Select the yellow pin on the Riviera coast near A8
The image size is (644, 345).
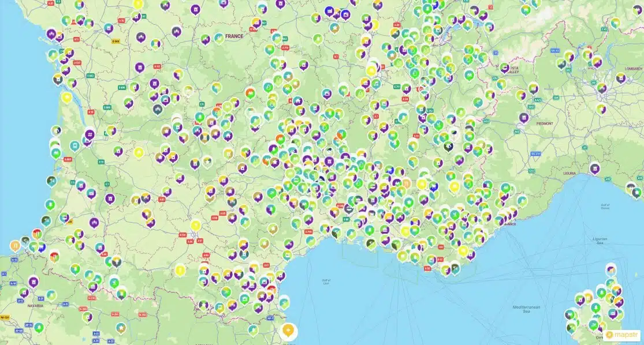click(x=463, y=250)
